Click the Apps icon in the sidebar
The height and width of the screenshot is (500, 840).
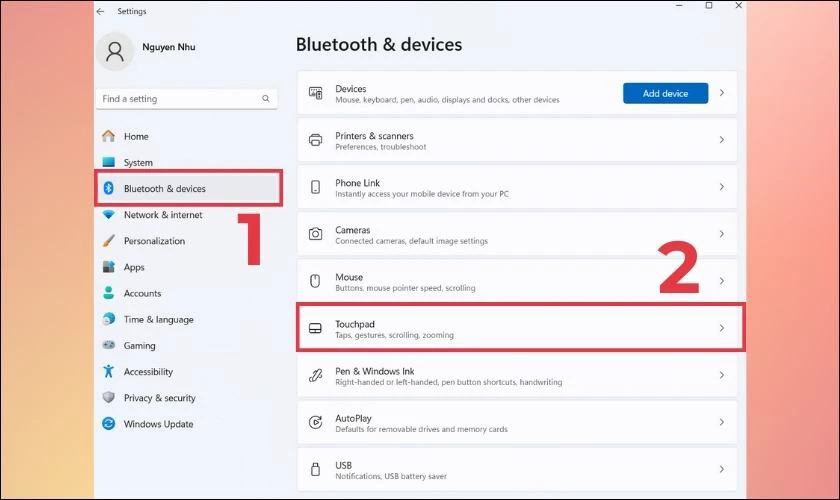click(x=108, y=267)
